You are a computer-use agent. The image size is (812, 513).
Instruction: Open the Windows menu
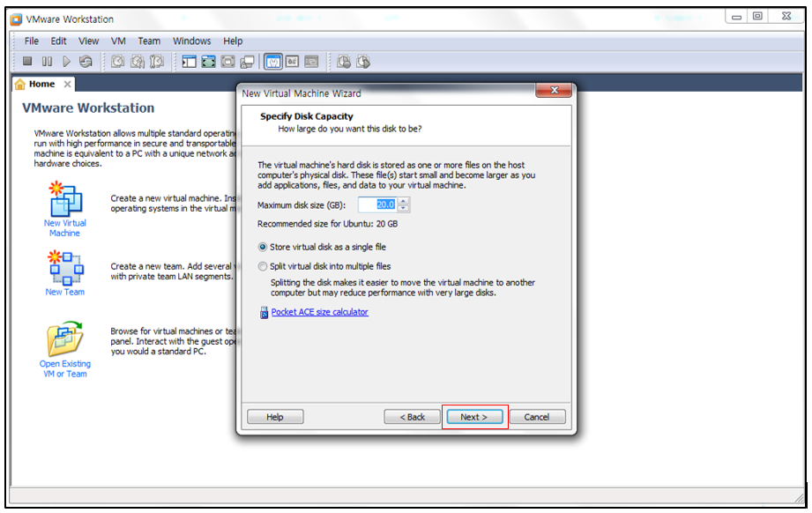[191, 41]
